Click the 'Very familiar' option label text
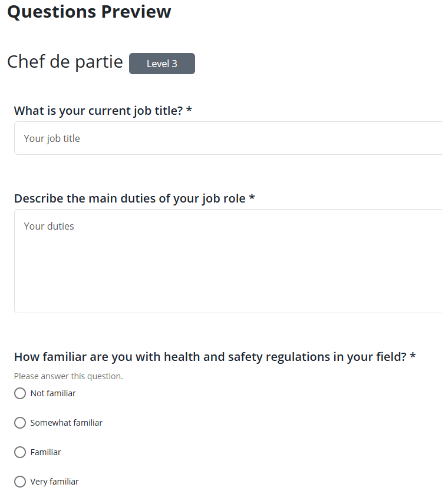This screenshot has height=504, width=442. coord(54,482)
